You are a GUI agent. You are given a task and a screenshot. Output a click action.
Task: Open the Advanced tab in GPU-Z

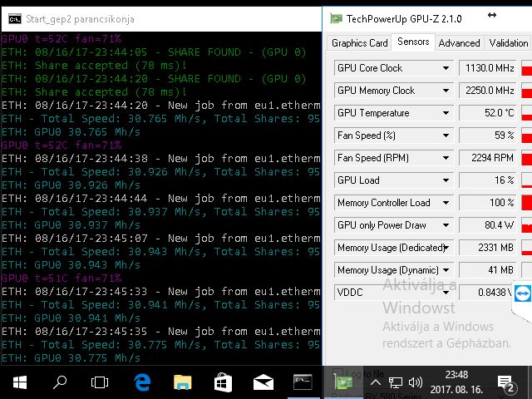[x=459, y=43]
